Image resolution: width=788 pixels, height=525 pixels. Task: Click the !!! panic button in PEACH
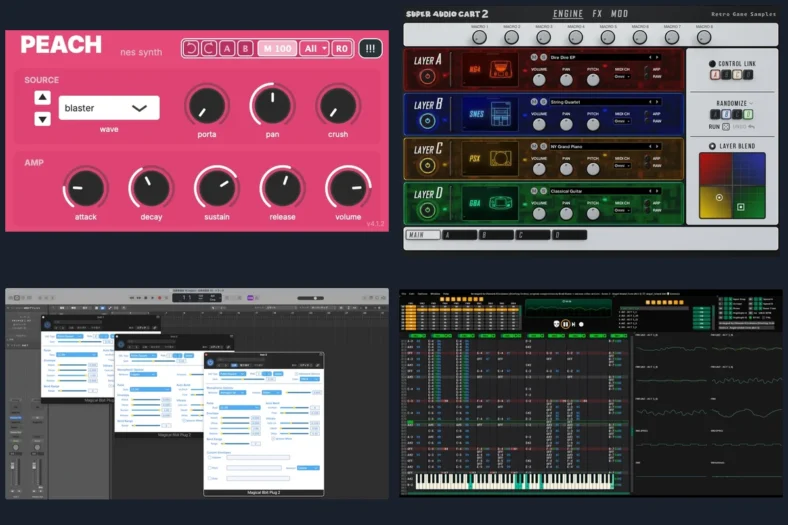pyautogui.click(x=370, y=48)
